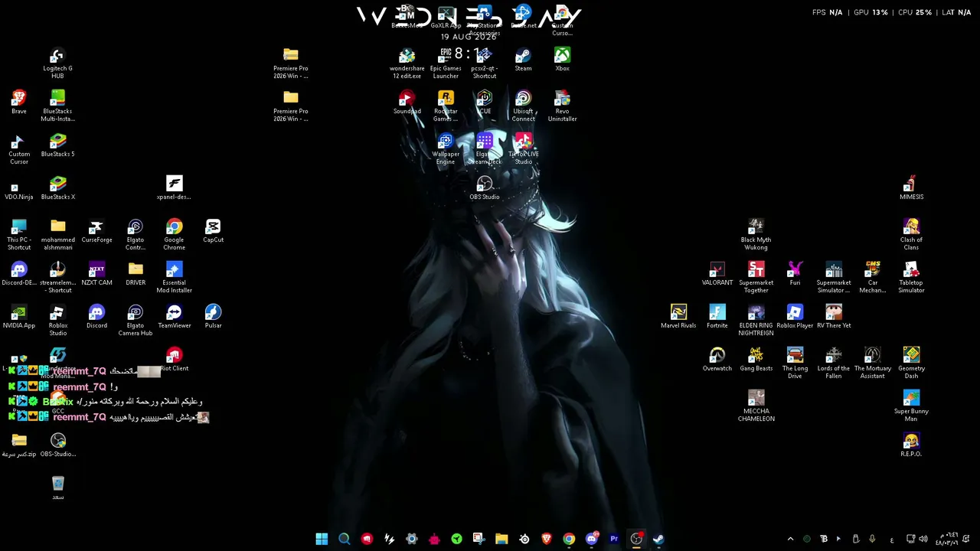
Task: Open TikTok LIVE Studio
Action: click(x=523, y=149)
